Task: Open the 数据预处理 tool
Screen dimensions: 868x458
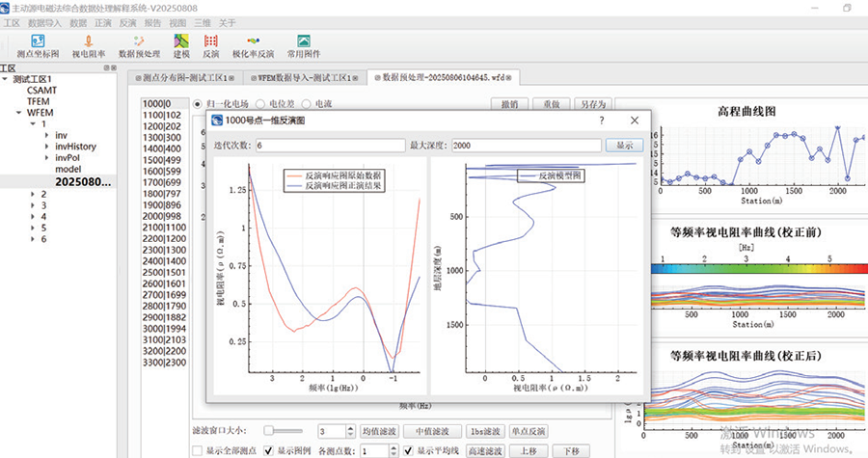Action: (139, 45)
